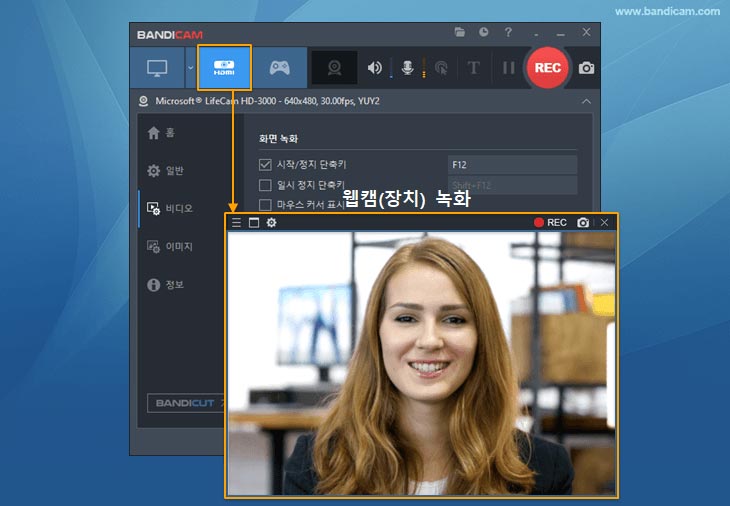730x506 pixels.
Task: Take screenshot with main toolbar camera icon
Action: point(586,68)
